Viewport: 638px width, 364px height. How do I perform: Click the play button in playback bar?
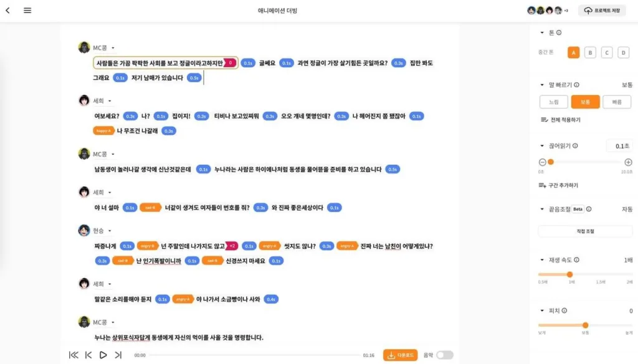(103, 355)
